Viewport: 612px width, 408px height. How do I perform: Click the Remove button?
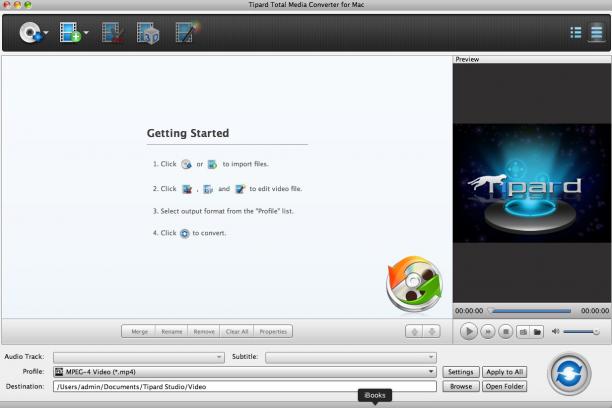click(x=204, y=331)
